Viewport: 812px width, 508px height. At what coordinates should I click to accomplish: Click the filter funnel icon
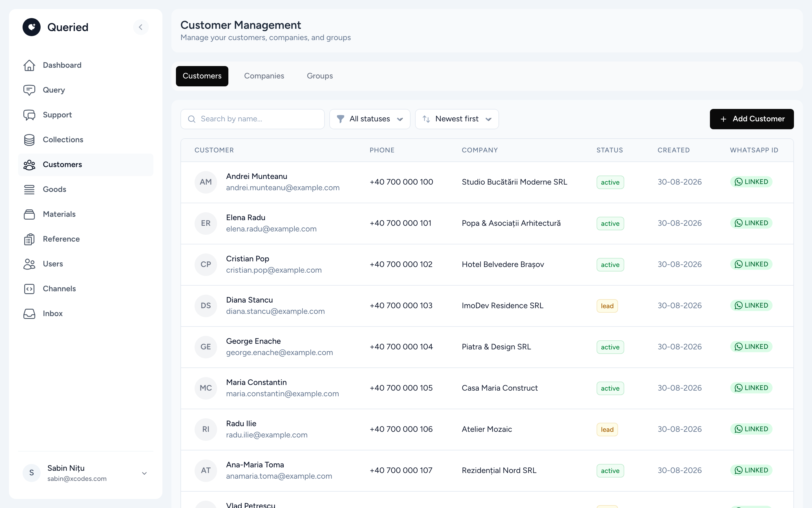(340, 119)
